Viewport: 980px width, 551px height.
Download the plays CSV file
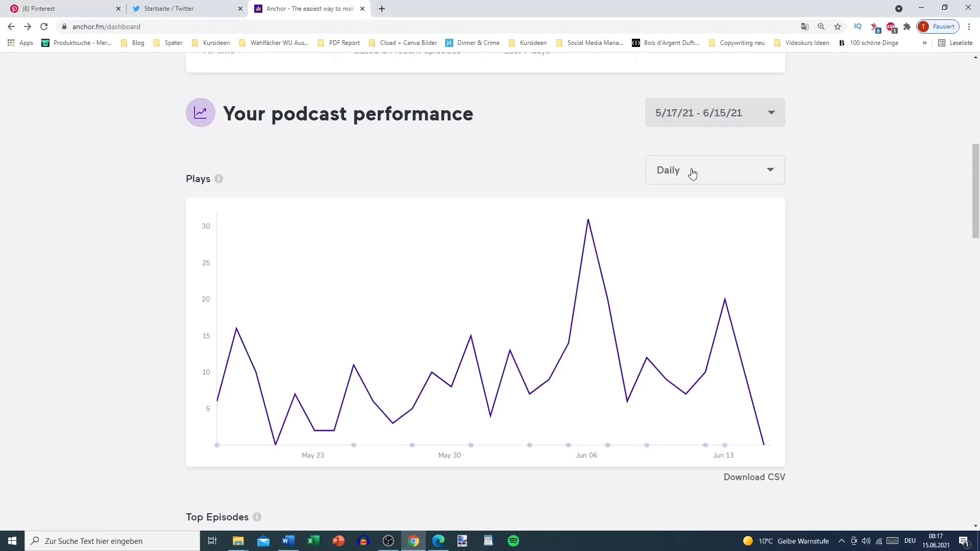[754, 477]
